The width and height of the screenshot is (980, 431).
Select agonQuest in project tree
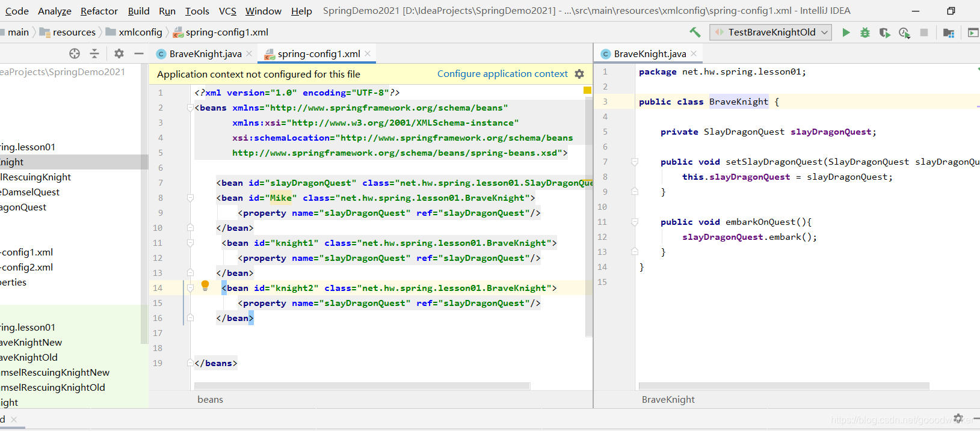tap(23, 207)
